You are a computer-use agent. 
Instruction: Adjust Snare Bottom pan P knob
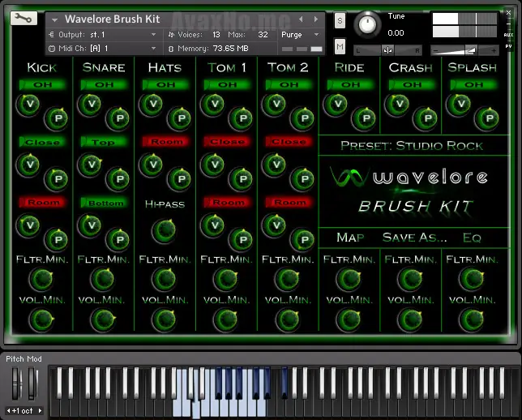tap(118, 240)
